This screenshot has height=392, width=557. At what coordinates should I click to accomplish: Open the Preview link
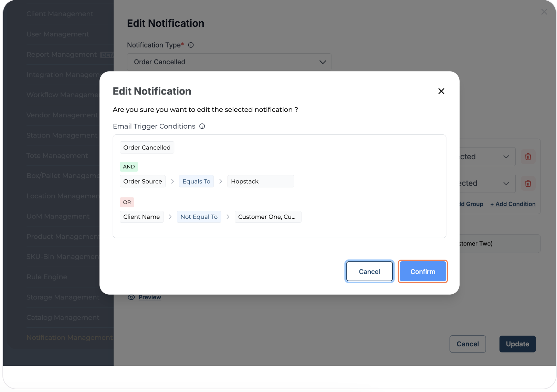point(150,297)
